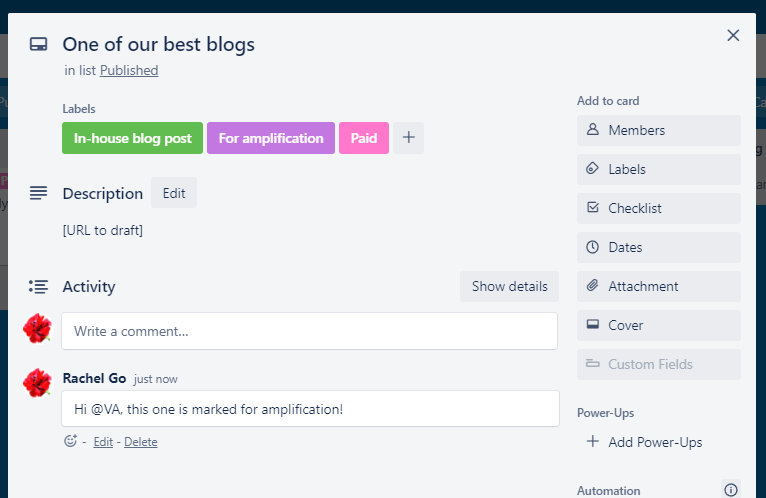Click the Write a comment field
766x498 pixels.
(309, 331)
